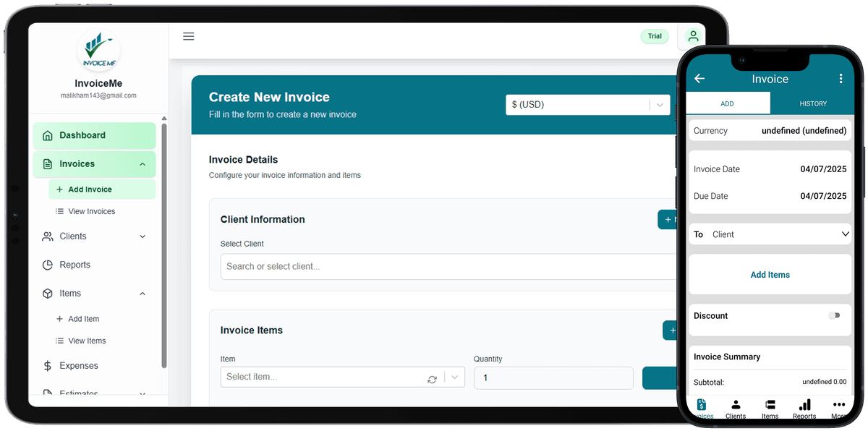This screenshot has width=868, height=431.
Task: Click the InvoiceMe logo
Action: click(x=99, y=51)
